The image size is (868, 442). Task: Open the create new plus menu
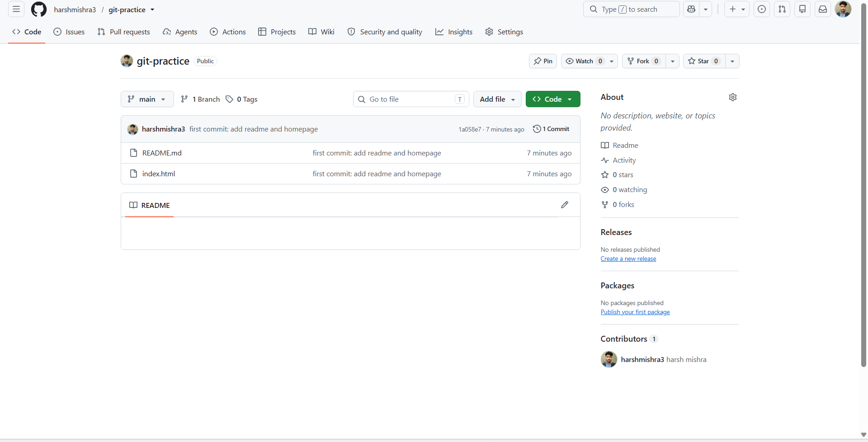click(737, 9)
